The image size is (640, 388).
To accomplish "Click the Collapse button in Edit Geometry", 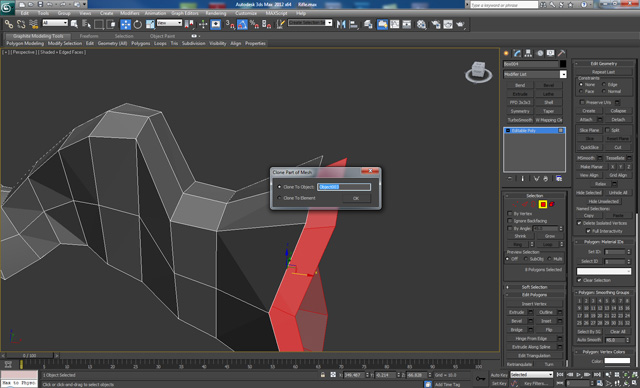I will pos(618,111).
